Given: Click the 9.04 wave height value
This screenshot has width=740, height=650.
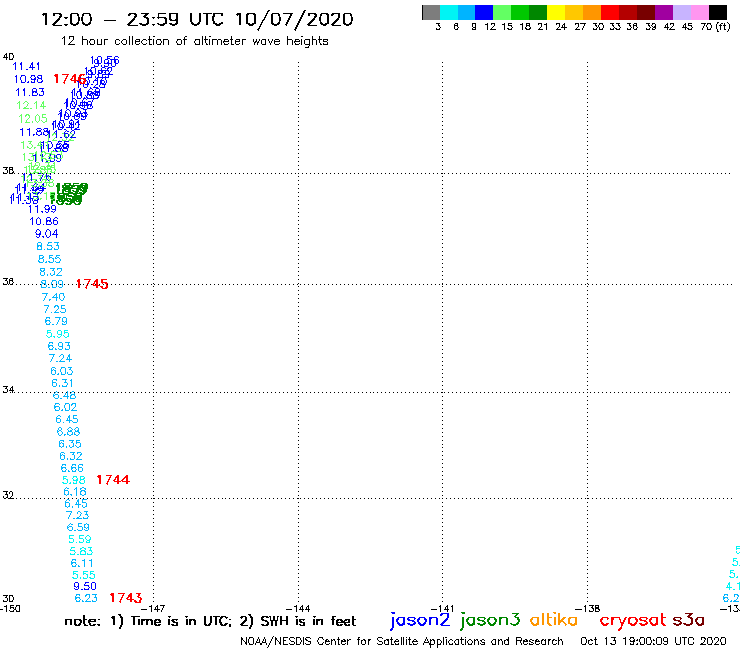Looking at the screenshot, I should click(47, 234).
